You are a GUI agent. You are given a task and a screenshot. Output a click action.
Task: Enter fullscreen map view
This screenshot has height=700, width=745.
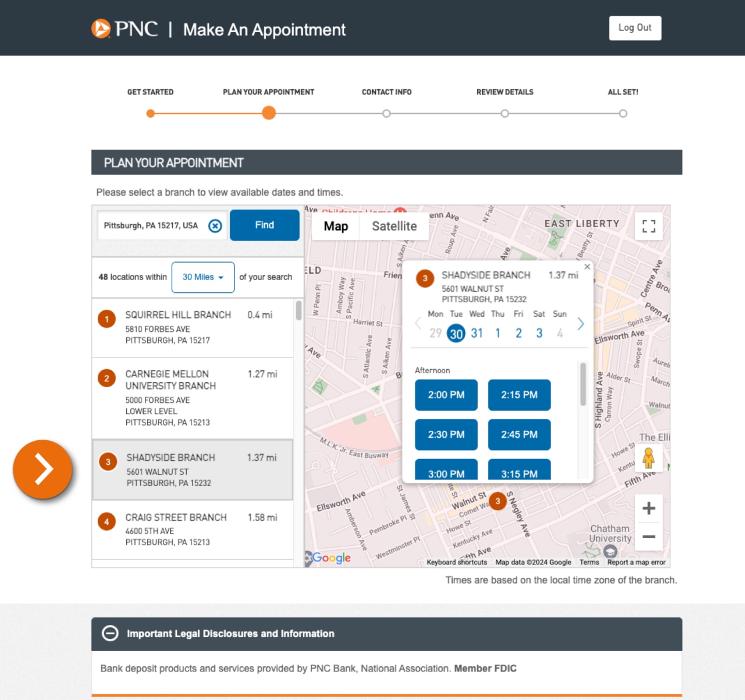[x=648, y=227]
